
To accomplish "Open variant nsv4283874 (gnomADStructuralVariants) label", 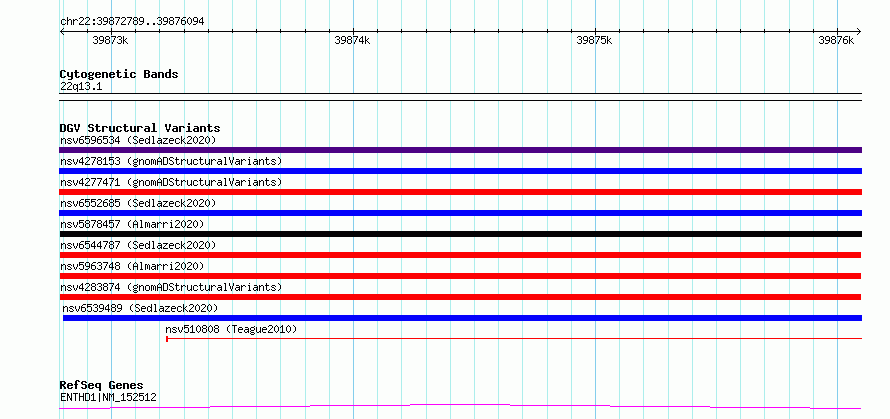I will click(x=171, y=287).
